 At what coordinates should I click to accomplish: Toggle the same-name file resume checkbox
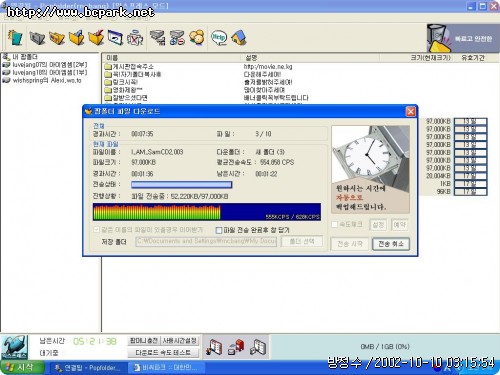(x=97, y=230)
